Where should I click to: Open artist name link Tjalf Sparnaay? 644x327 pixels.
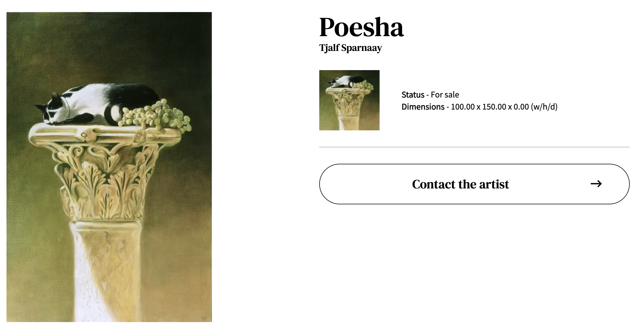pyautogui.click(x=351, y=48)
